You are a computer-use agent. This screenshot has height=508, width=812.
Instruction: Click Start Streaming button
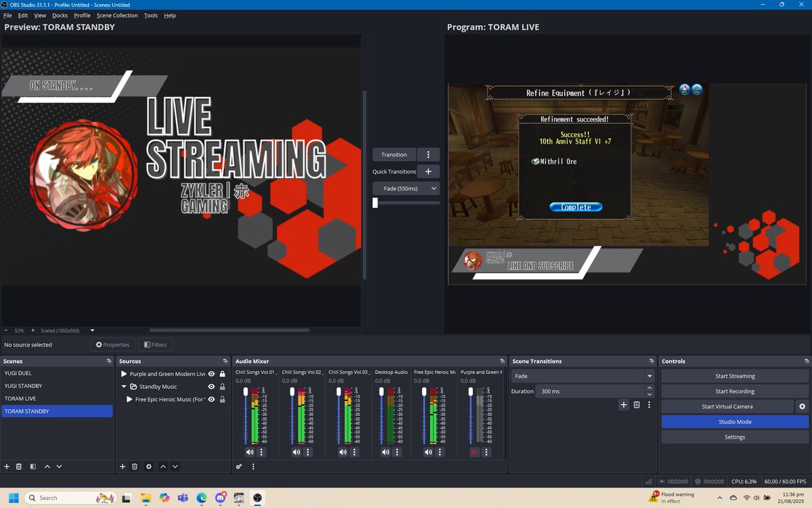735,376
